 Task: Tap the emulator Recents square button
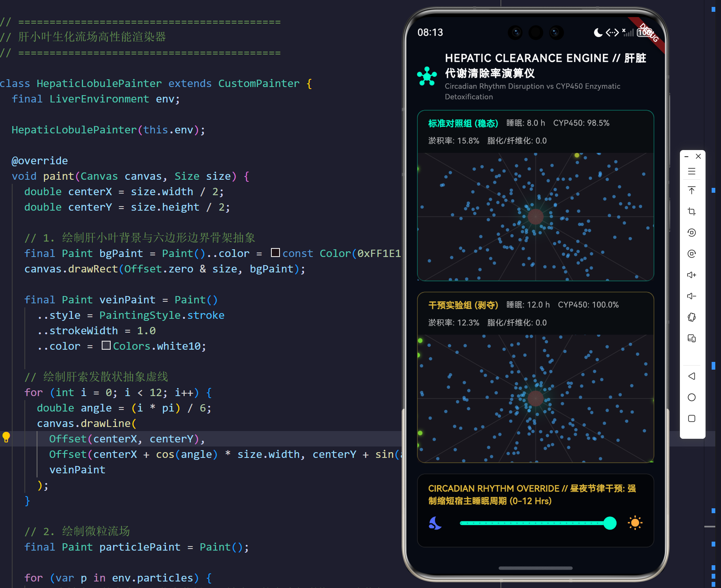[692, 418]
